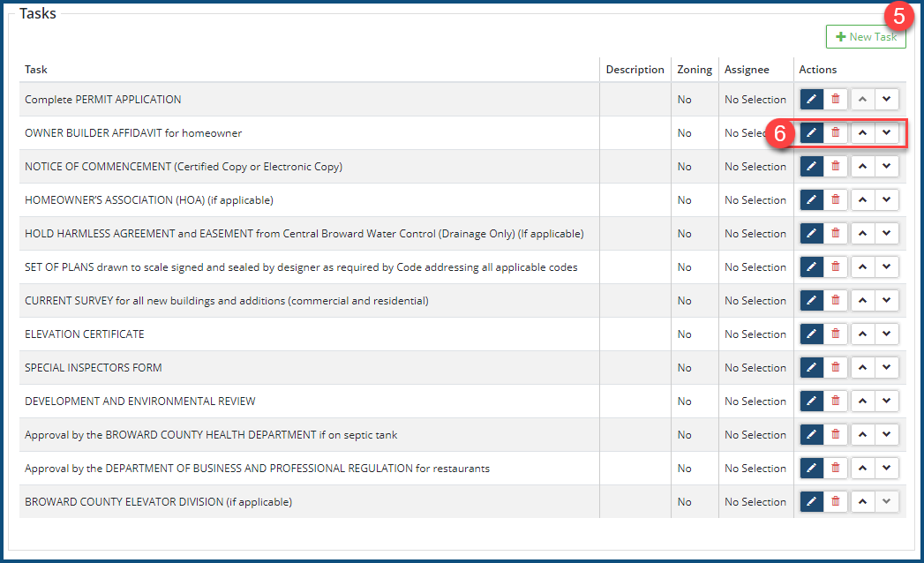
Task: Move NOTICE OF COMMENCEMENT task up
Action: point(863,166)
